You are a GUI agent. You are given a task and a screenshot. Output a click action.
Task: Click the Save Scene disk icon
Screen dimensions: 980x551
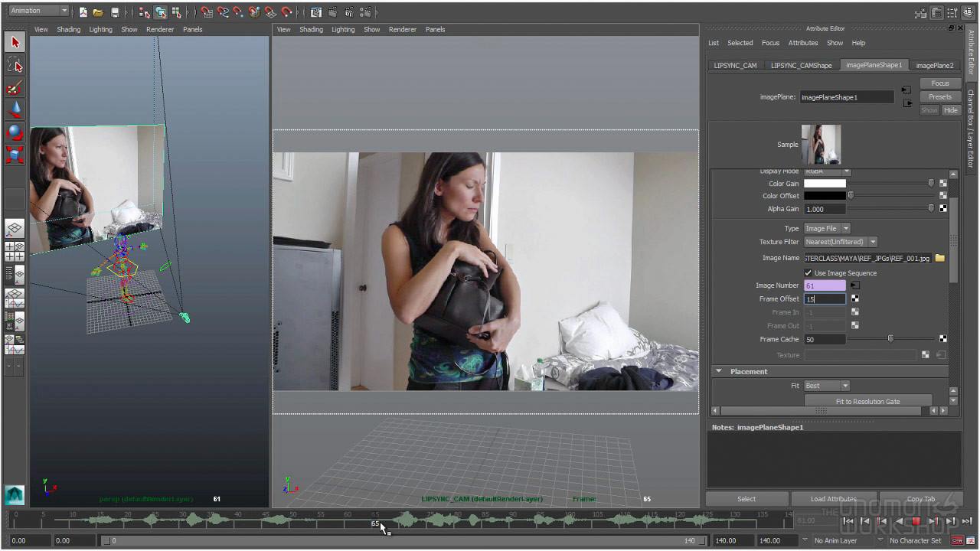coord(115,12)
